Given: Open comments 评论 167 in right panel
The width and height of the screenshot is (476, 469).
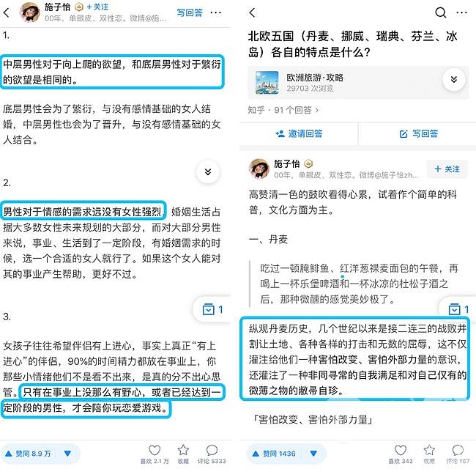Looking at the screenshot, I should [458, 450].
